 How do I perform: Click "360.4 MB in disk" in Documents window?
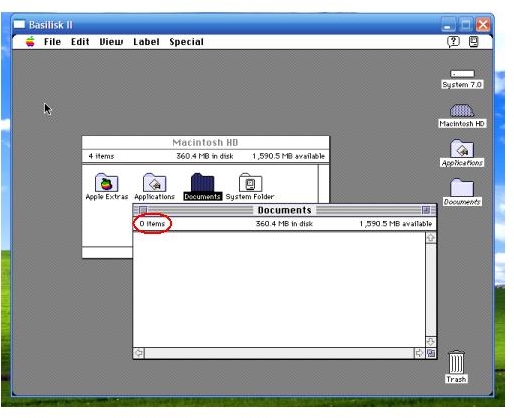[284, 224]
